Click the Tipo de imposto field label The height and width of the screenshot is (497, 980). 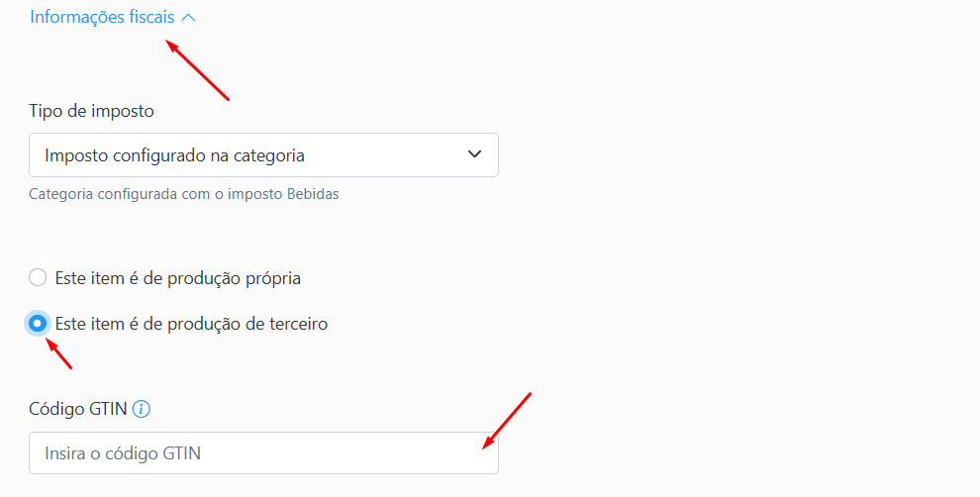pos(91,111)
